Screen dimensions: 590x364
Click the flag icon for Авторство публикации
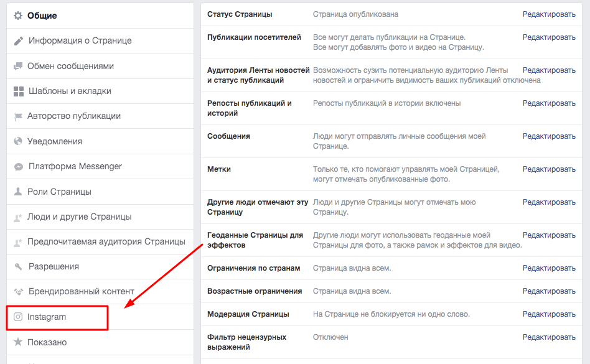tap(18, 116)
